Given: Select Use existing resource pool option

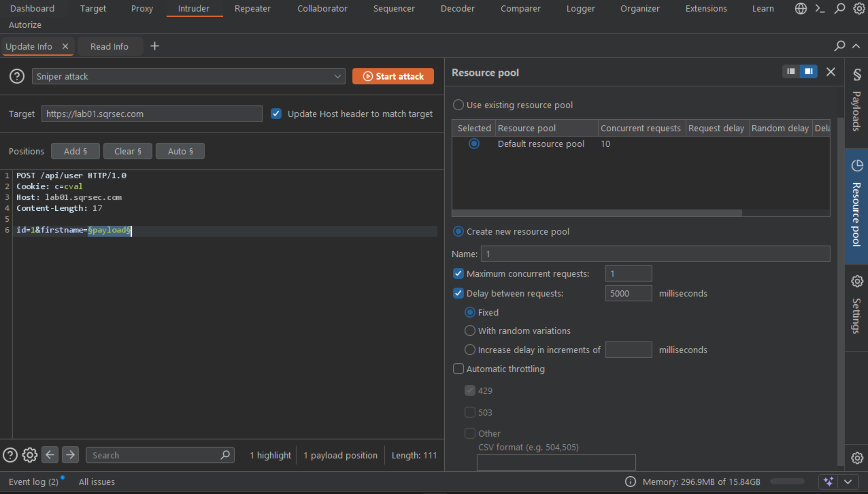Looking at the screenshot, I should click(x=458, y=105).
